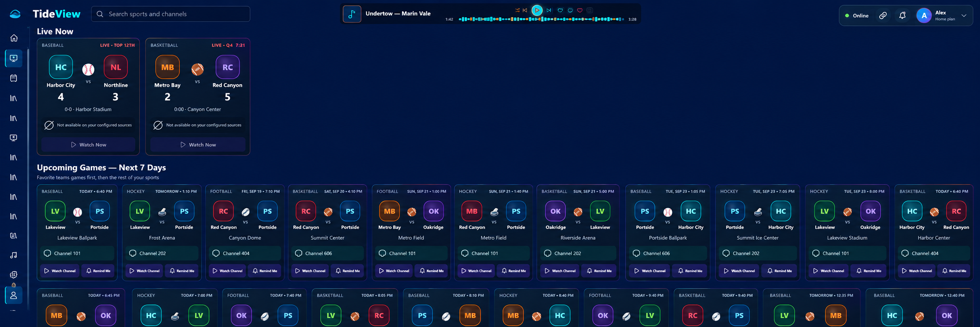Focus the Search sports and channels field
Viewport: 980px width, 327px height.
coord(171,14)
